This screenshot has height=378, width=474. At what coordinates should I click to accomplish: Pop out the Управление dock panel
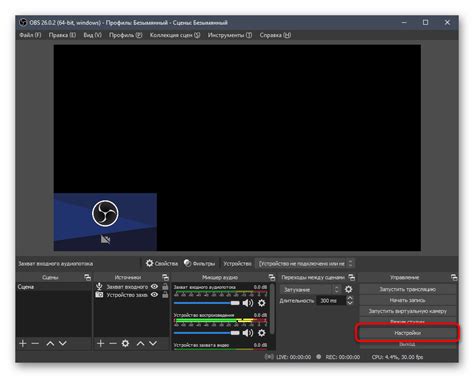tap(454, 277)
